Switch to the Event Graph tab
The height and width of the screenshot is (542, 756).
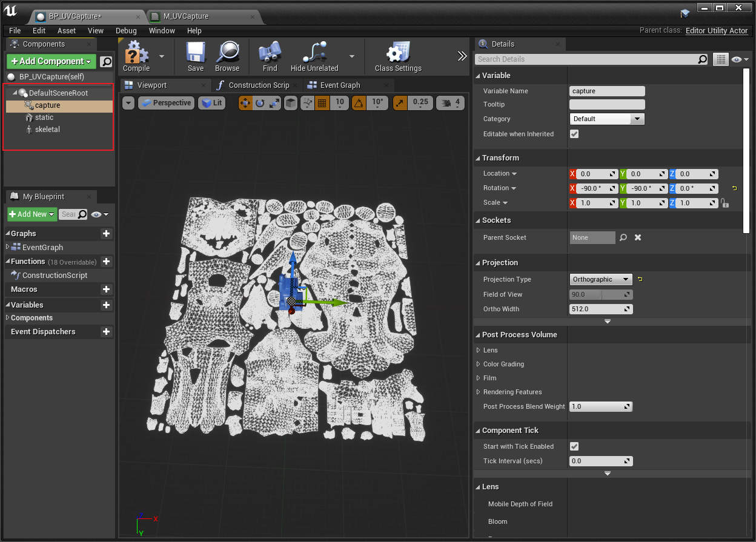pyautogui.click(x=340, y=85)
